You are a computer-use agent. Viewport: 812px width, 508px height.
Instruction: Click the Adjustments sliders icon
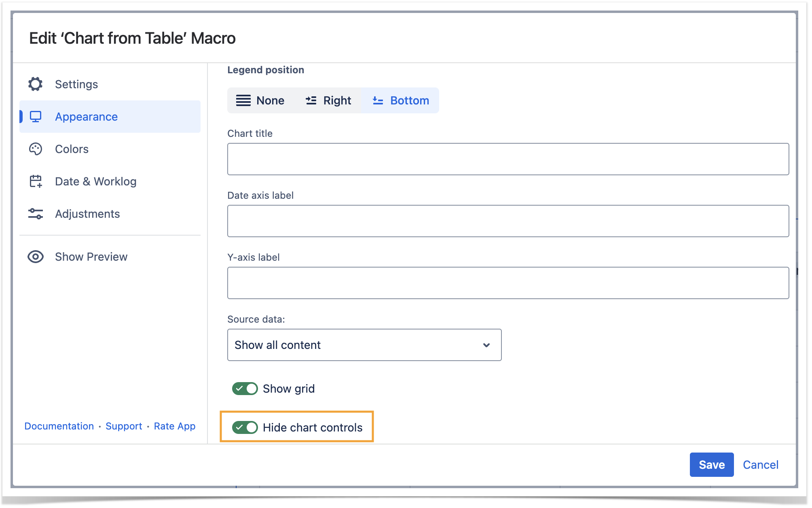click(x=36, y=214)
